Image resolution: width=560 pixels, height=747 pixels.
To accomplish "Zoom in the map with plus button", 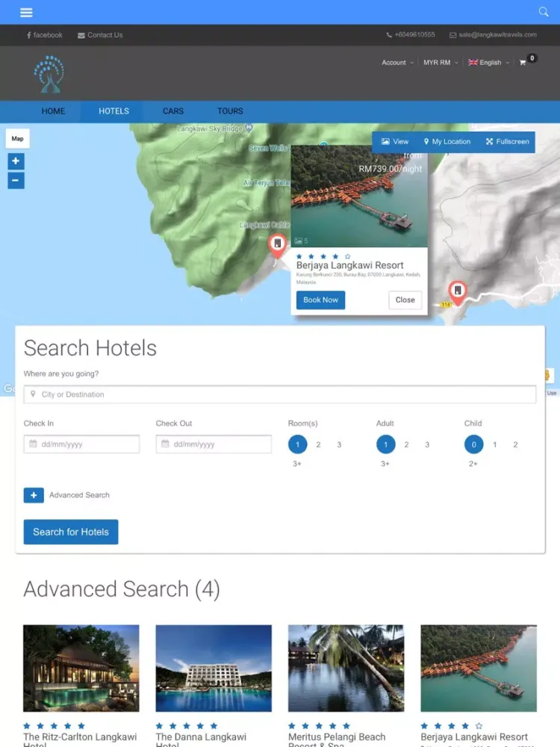I will pos(16,161).
